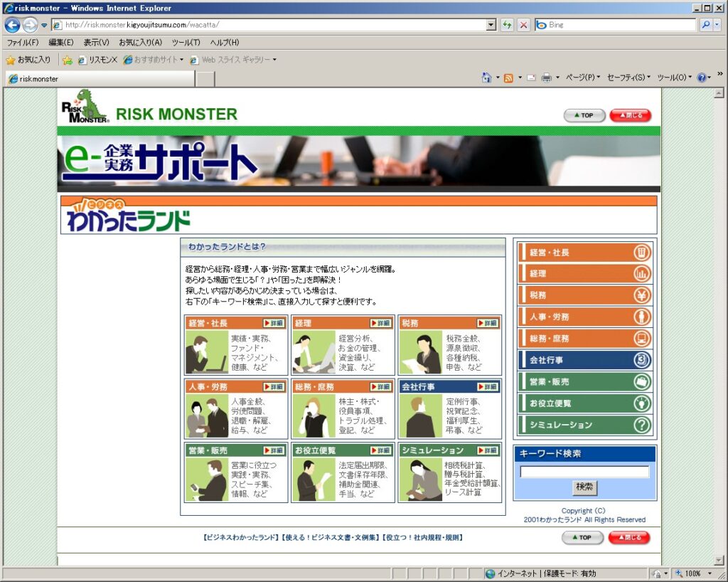Viewport: 728px width, 582px height.
Task: Open the ファイル(F) menu
Action: pos(23,43)
